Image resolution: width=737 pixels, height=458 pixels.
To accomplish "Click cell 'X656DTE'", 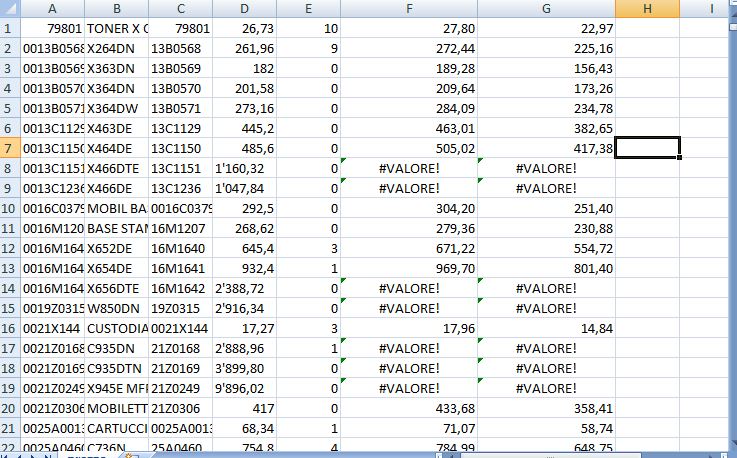I will pos(117,288).
